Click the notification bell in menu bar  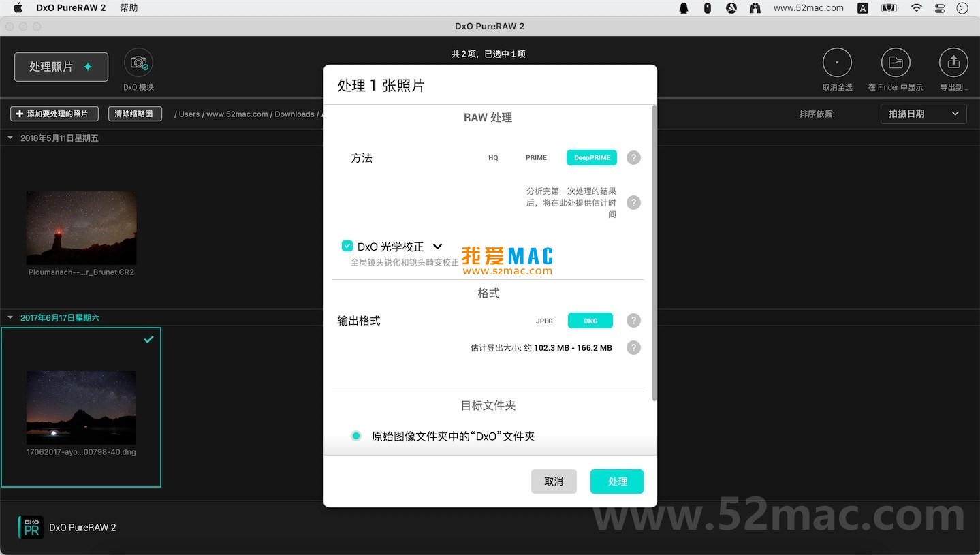(x=684, y=8)
